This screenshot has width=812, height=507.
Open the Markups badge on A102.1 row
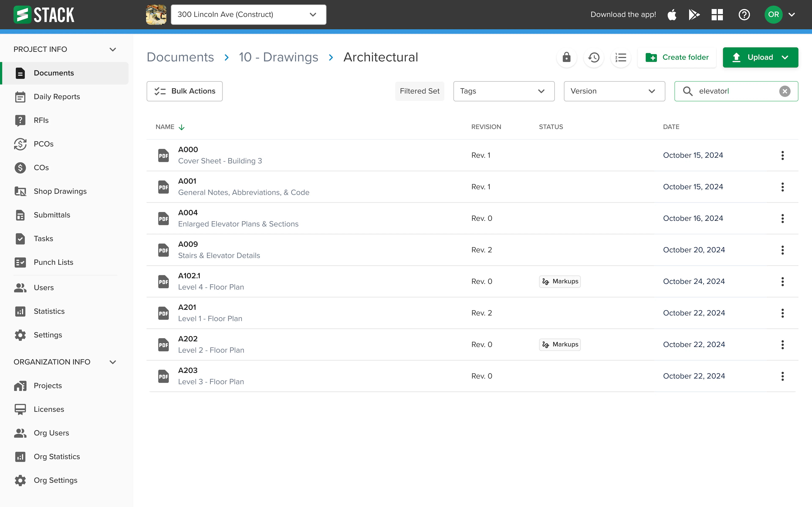(x=559, y=281)
